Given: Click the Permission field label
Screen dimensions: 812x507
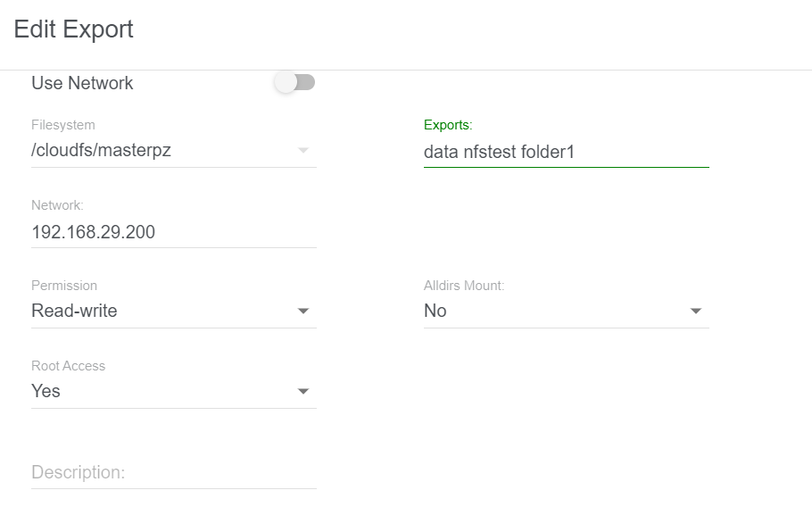Looking at the screenshot, I should coord(64,286).
